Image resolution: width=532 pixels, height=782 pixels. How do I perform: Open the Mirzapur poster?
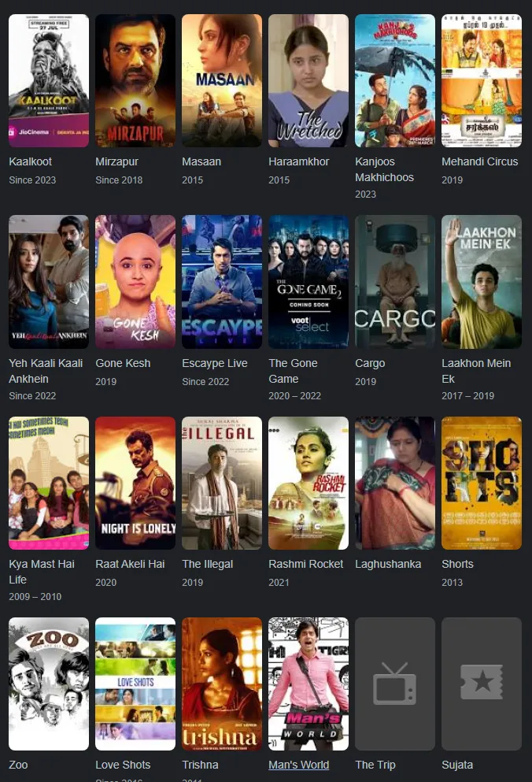135,81
